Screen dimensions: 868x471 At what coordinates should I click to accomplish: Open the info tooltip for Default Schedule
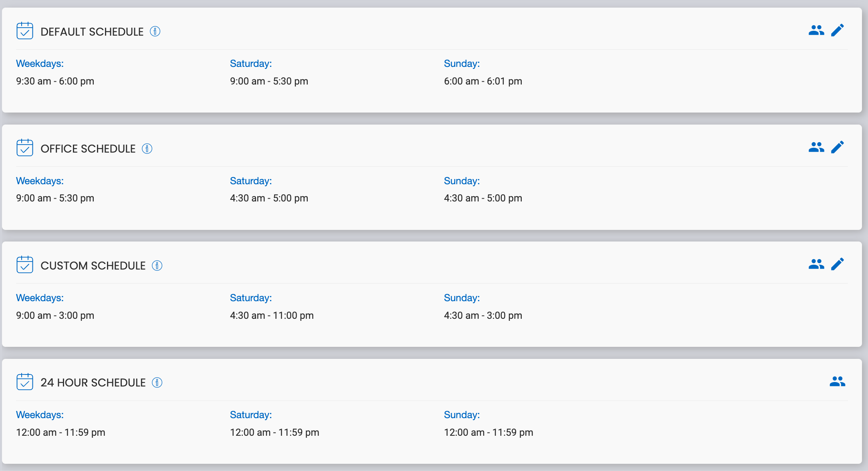[155, 31]
